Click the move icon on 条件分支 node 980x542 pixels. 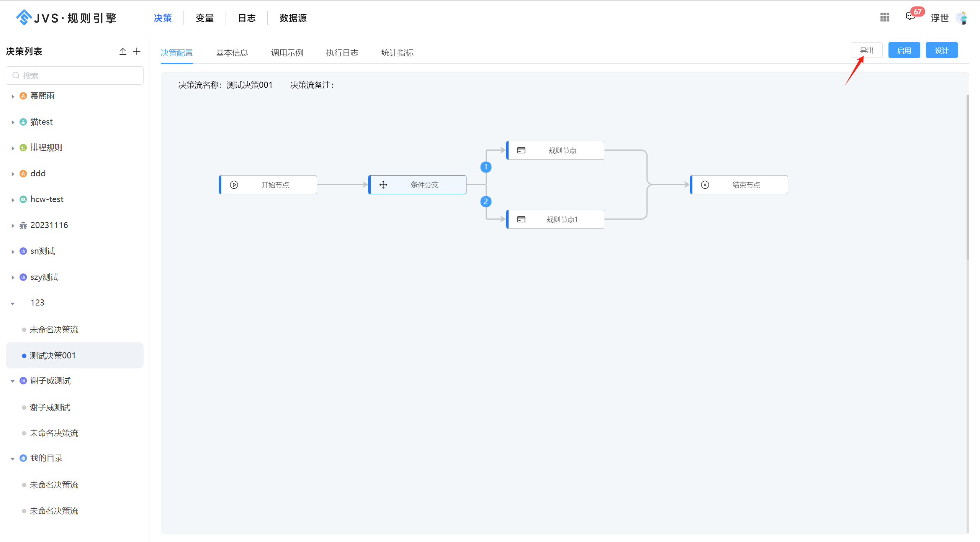click(383, 185)
